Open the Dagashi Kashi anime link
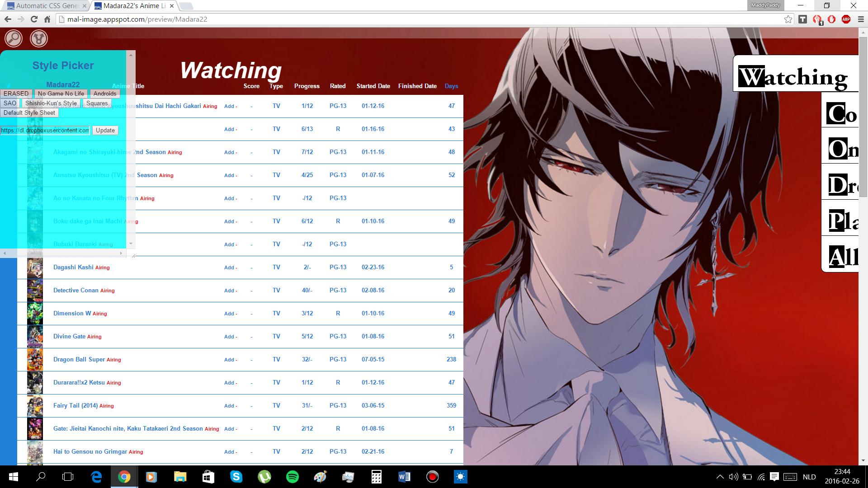 coord(73,267)
